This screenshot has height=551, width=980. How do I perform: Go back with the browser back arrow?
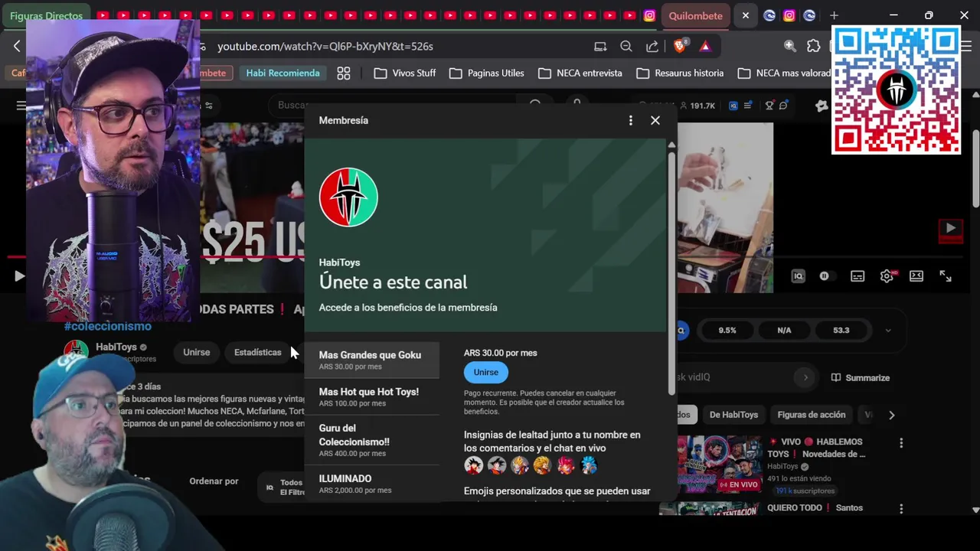17,46
